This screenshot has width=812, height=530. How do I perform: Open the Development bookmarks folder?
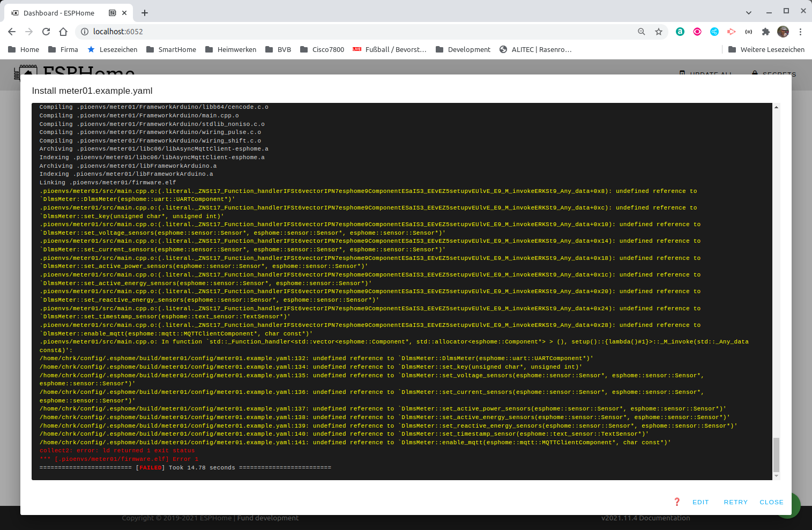pyautogui.click(x=463, y=49)
